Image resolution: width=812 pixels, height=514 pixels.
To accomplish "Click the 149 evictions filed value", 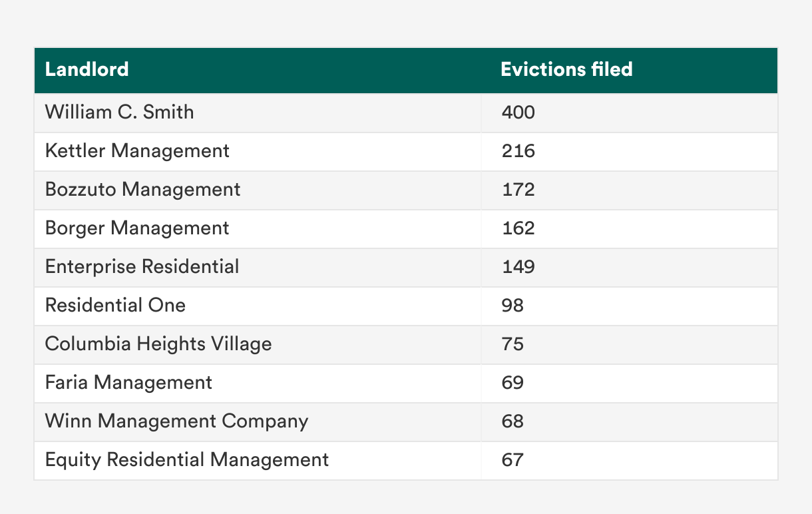I will click(518, 266).
